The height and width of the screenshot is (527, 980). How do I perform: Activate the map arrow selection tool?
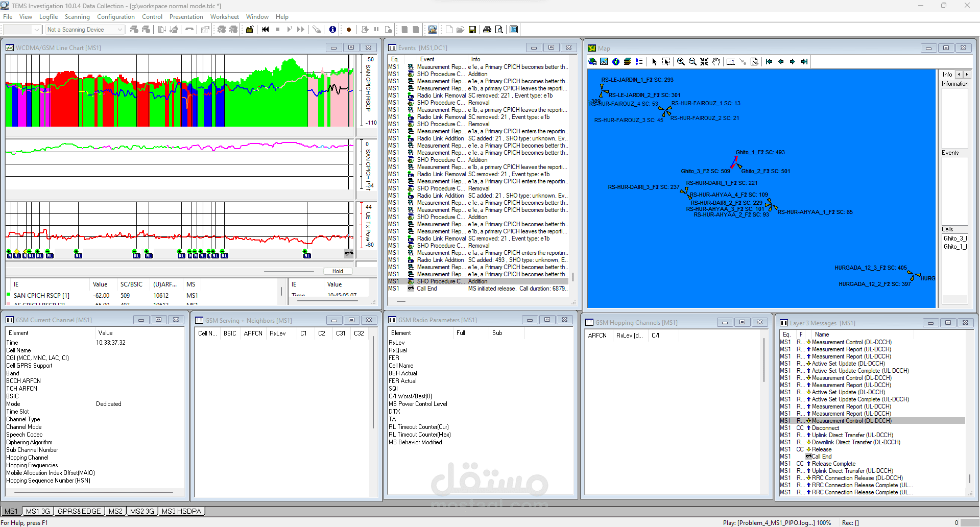tap(654, 62)
